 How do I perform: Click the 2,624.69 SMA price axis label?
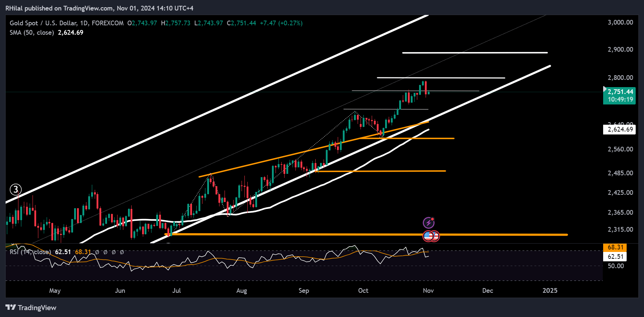click(619, 129)
